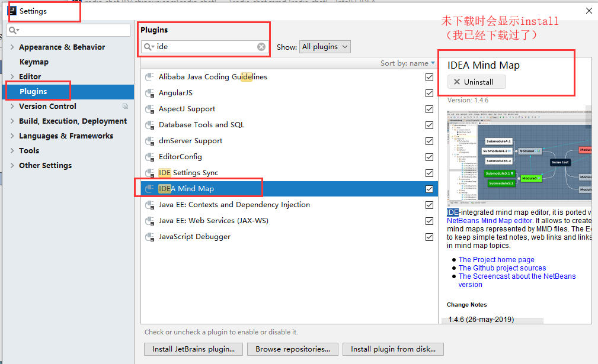Select Keymap in settings tree
Viewport: 598px width, 364px height.
(34, 62)
